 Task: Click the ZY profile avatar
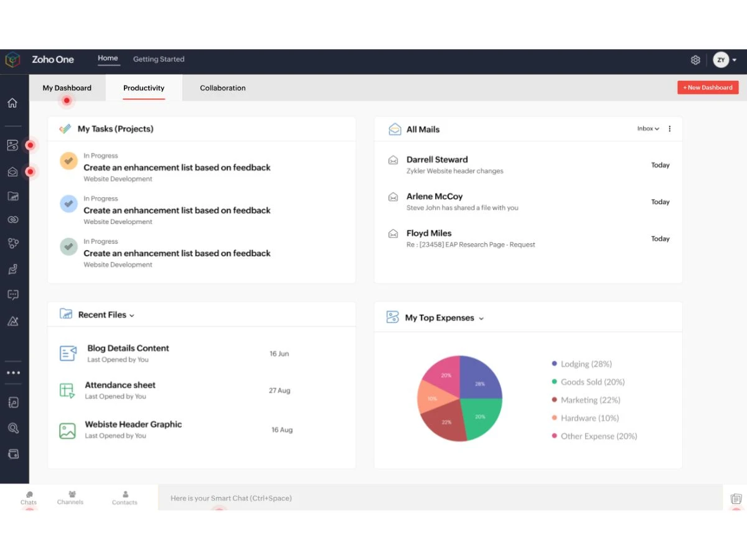pos(721,60)
